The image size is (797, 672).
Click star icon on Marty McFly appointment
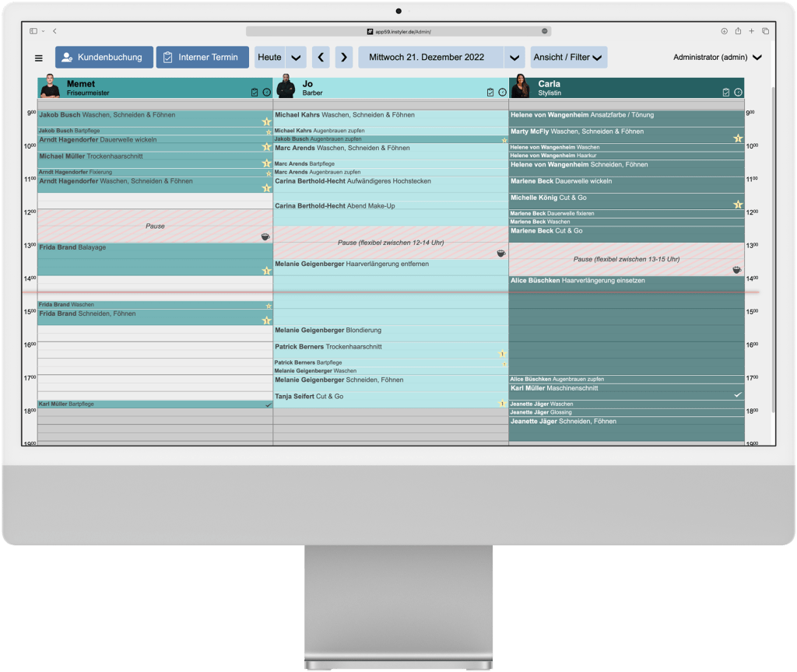738,138
